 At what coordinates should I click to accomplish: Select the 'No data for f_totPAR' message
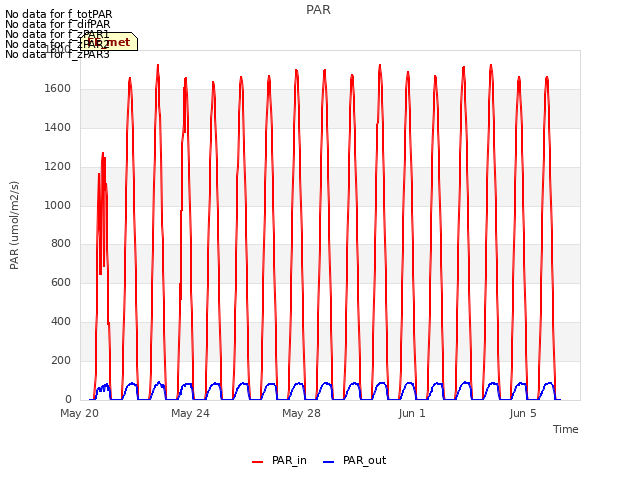coord(59,15)
